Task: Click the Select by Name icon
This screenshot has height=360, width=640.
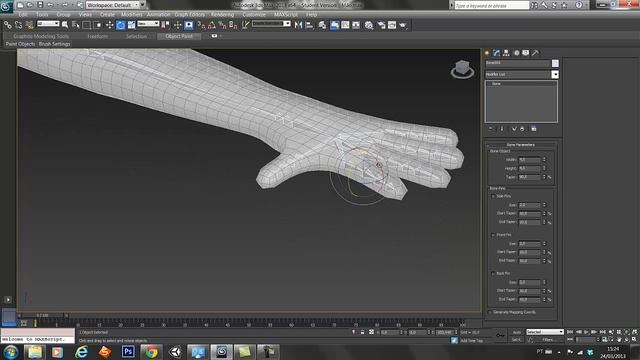Action: tap(76, 25)
